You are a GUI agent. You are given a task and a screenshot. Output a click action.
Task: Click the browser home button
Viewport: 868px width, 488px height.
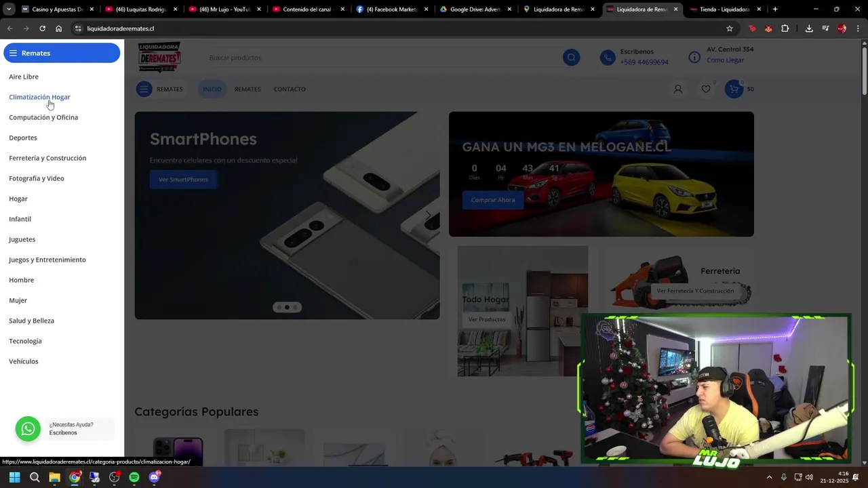click(59, 28)
